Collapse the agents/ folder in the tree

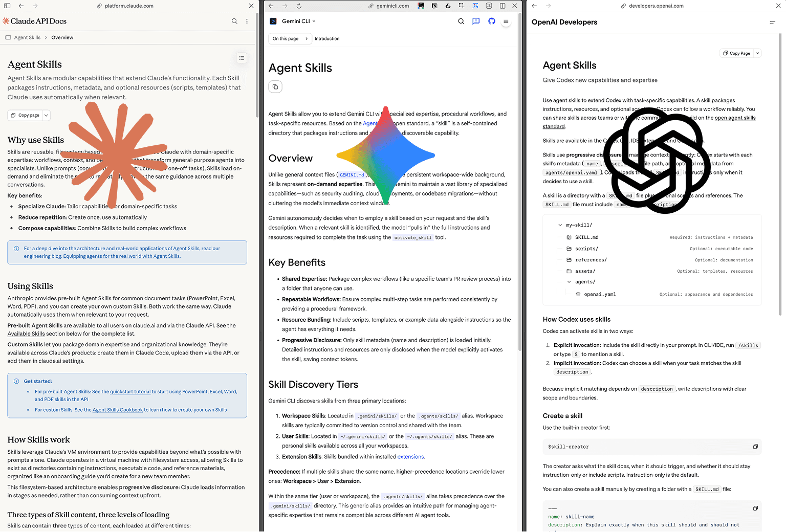point(569,282)
